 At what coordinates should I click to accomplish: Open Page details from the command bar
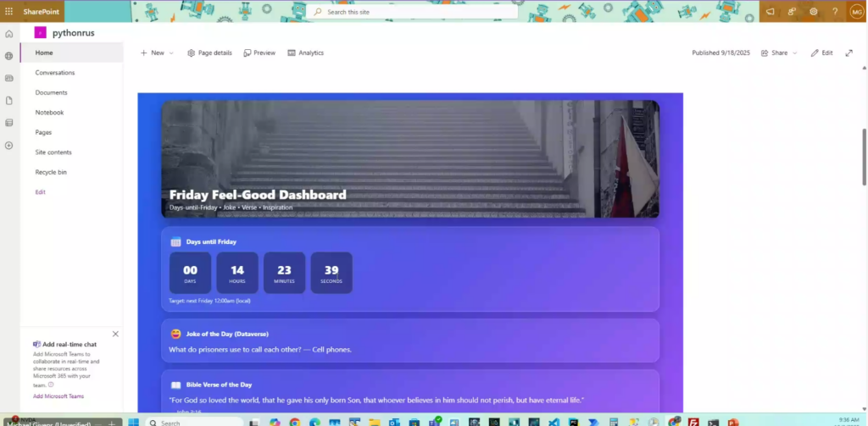(210, 53)
